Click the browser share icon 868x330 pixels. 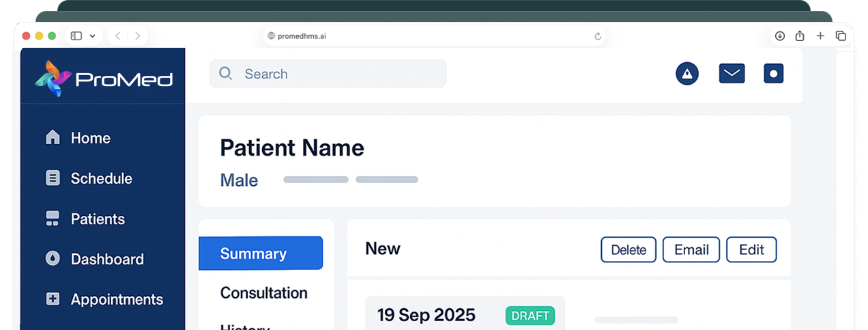coord(800,36)
